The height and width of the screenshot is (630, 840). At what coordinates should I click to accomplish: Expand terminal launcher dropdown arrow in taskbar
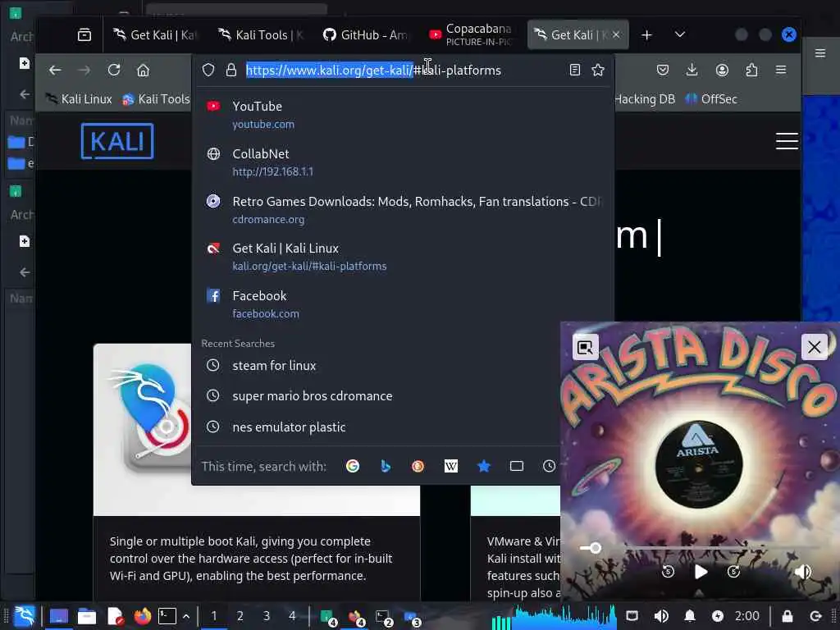pyautogui.click(x=186, y=617)
